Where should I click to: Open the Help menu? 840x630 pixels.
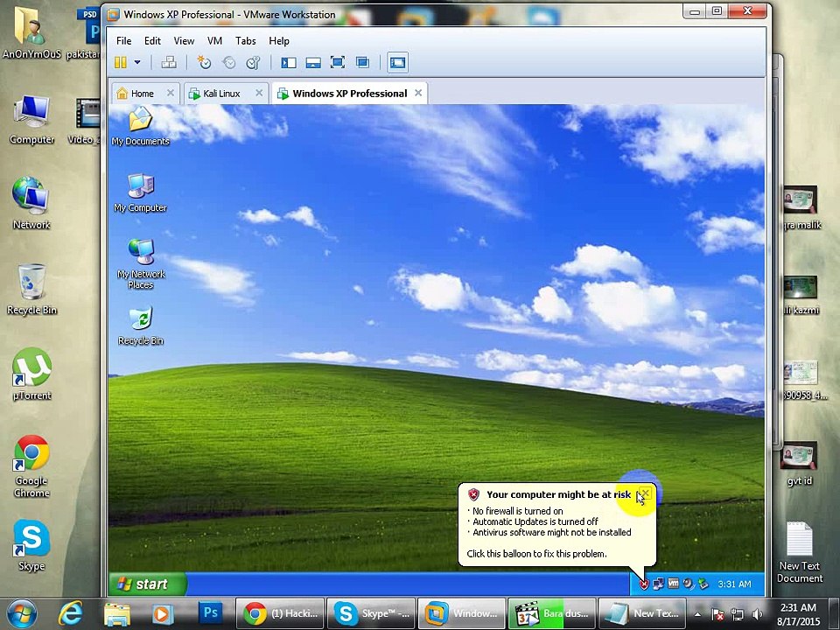click(x=278, y=41)
